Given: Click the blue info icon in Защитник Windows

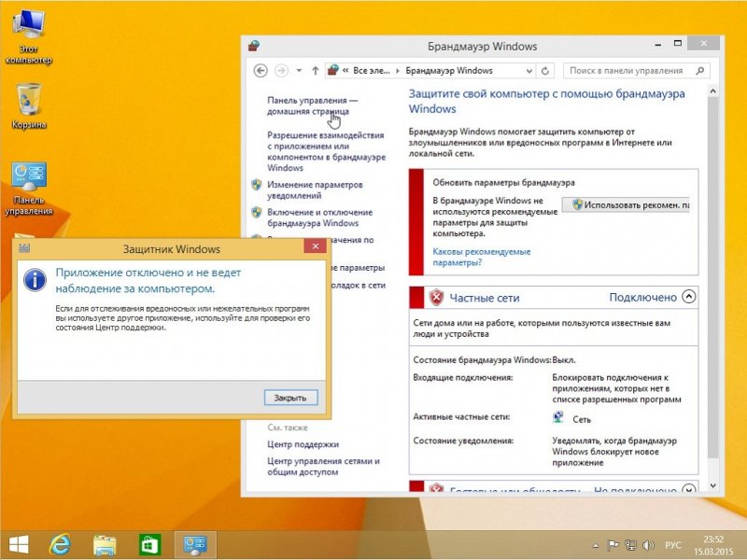Looking at the screenshot, I should click(35, 280).
